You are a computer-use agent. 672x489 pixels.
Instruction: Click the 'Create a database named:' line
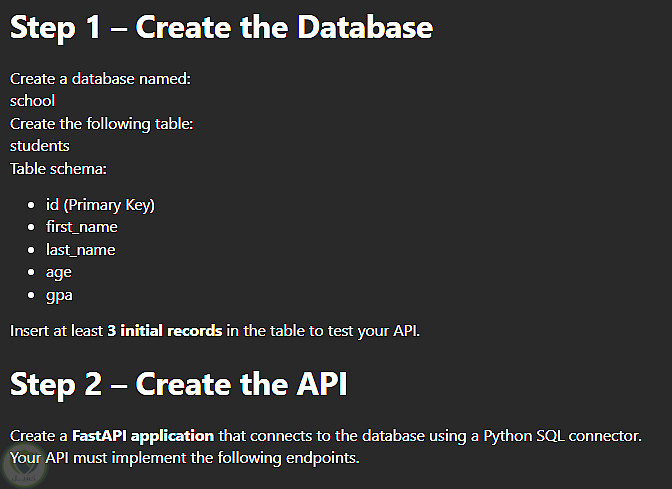tap(100, 78)
